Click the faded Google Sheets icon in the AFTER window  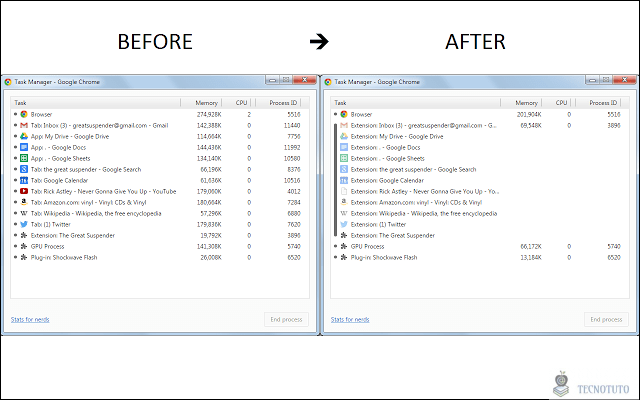(344, 158)
